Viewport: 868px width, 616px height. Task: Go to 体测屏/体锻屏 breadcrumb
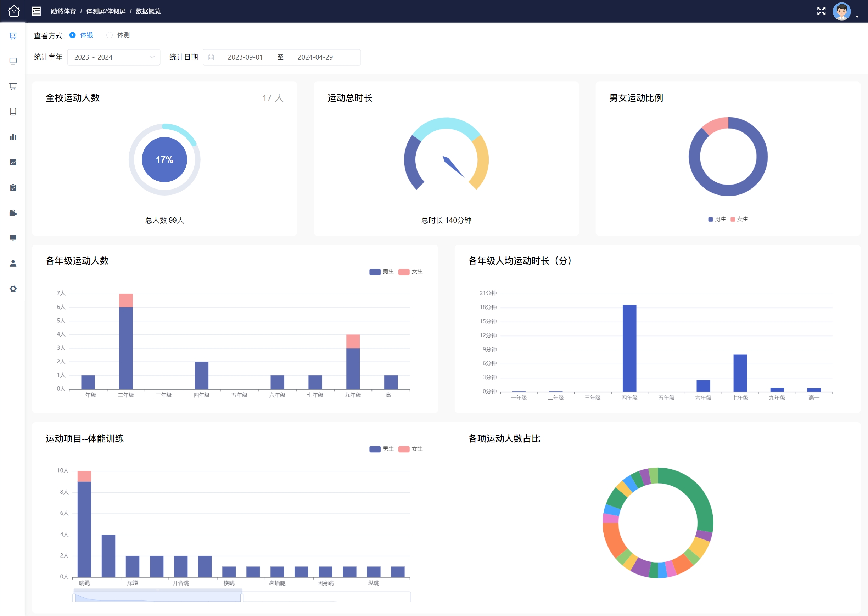[x=106, y=11]
